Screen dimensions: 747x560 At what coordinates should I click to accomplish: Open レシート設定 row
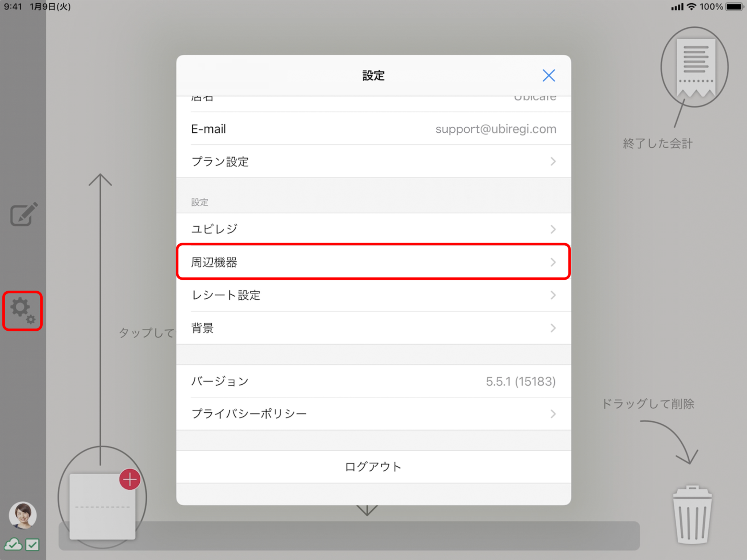pos(373,295)
